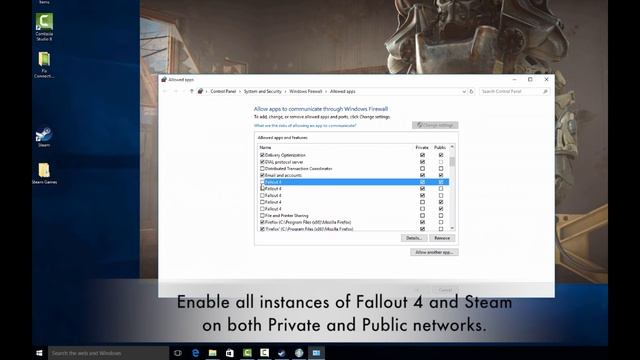Toggle Private for DIAL protocol server
The image size is (640, 360).
click(422, 162)
